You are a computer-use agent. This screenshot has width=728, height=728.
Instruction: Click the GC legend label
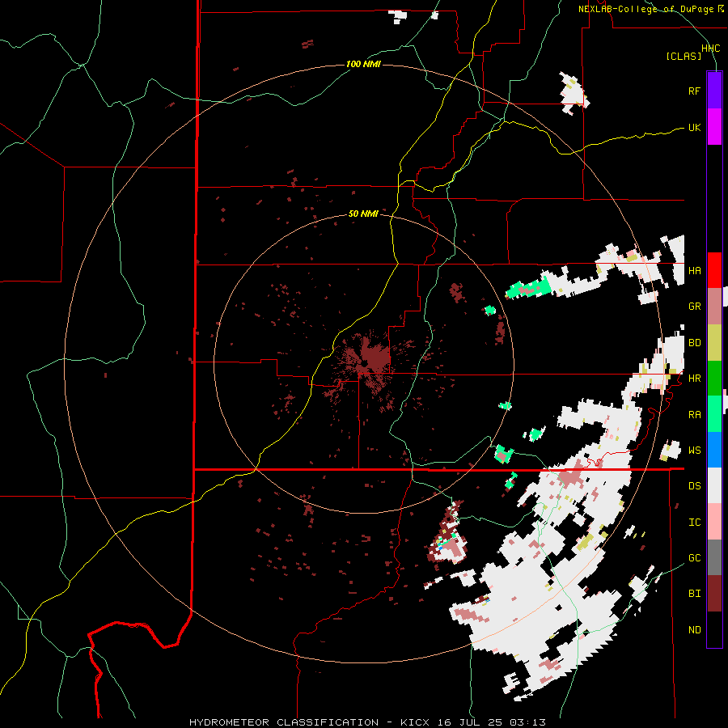(694, 558)
